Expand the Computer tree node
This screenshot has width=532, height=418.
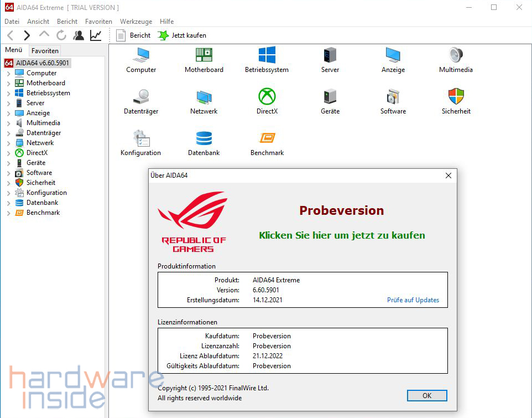9,73
